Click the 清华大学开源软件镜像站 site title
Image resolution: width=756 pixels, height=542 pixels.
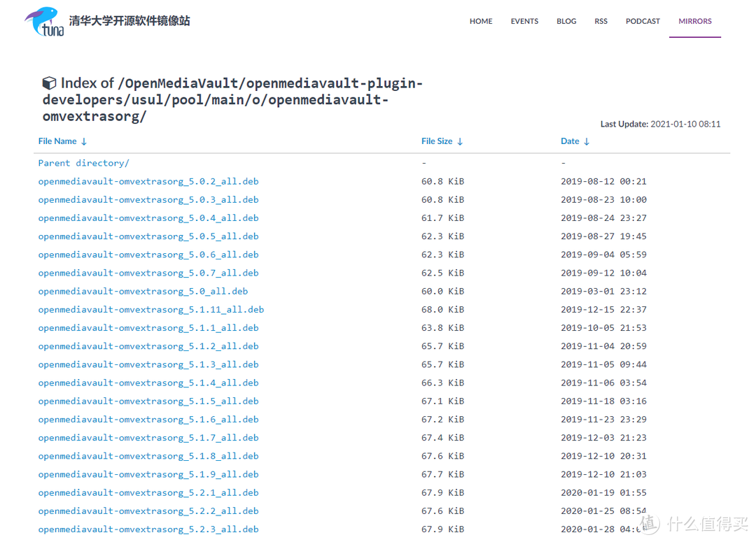(x=129, y=21)
